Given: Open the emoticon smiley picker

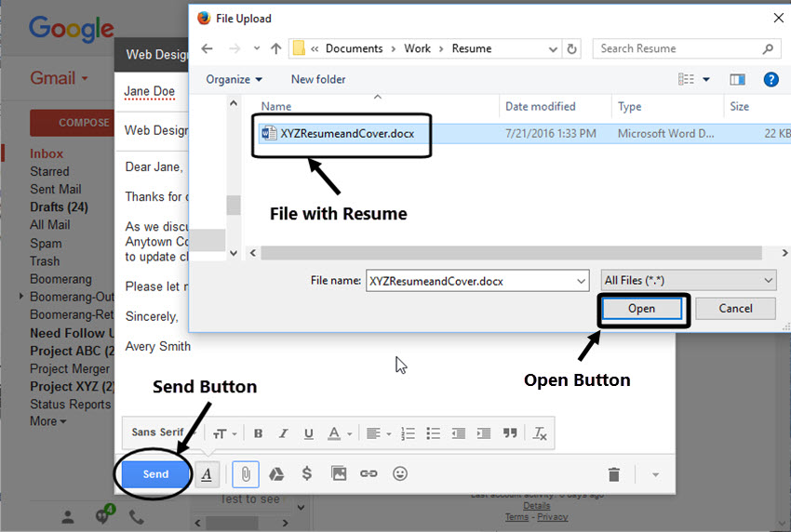Looking at the screenshot, I should pos(400,473).
